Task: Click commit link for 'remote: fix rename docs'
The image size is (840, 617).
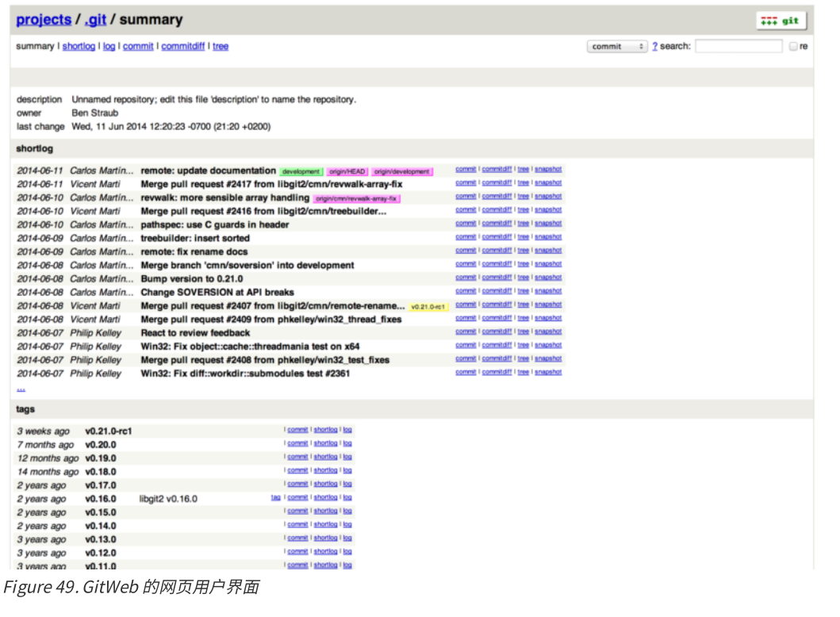Action: (466, 250)
